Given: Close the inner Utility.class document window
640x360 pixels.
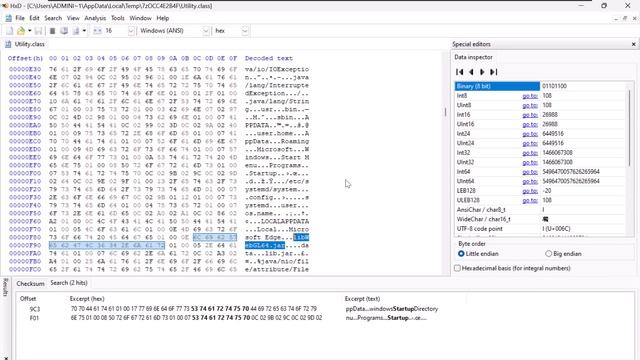Looking at the screenshot, I should (635, 18).
